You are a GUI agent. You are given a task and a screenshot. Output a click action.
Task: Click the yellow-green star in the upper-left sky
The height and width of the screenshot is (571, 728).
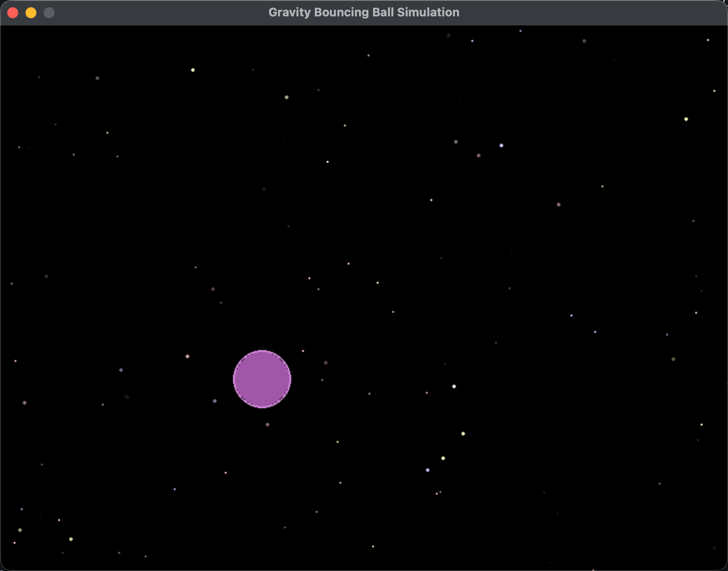(x=193, y=70)
